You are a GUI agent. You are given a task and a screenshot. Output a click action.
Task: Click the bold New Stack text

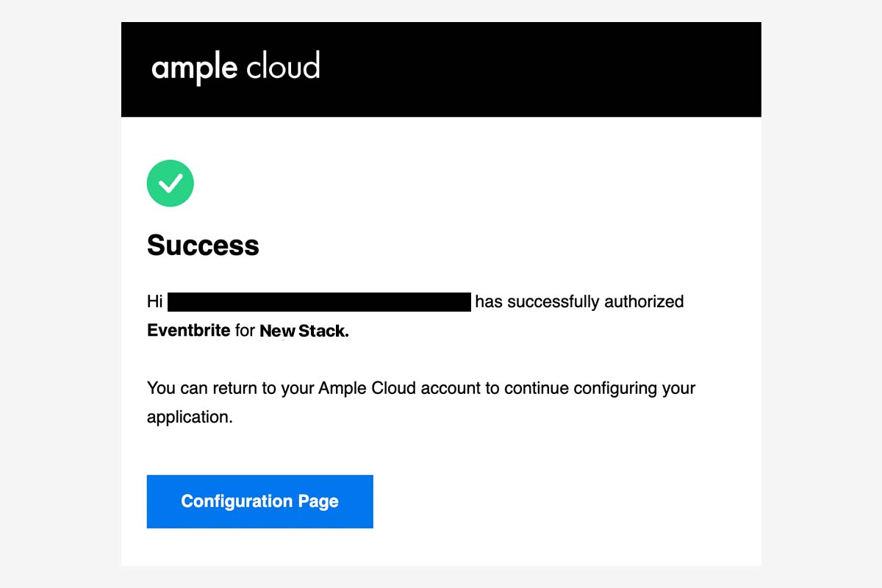304,331
